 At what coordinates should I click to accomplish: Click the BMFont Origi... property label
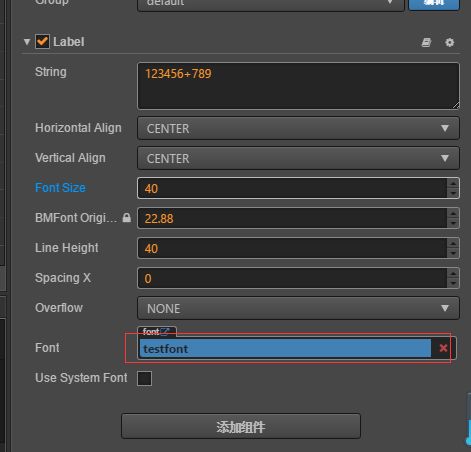76,218
